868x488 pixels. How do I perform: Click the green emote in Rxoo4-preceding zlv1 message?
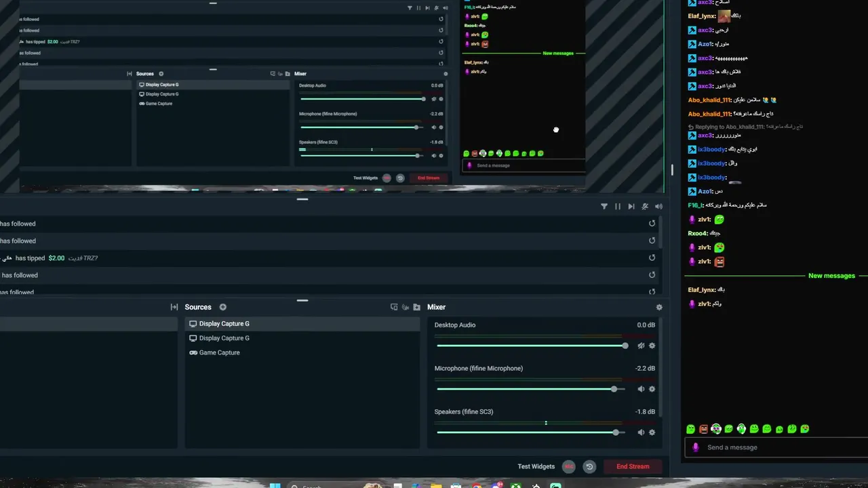[x=719, y=219]
